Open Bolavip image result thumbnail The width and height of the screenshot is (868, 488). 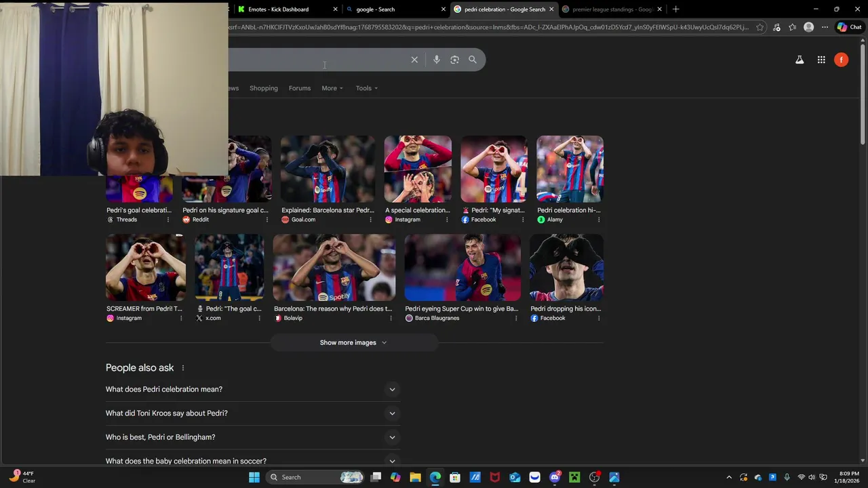[x=334, y=268]
